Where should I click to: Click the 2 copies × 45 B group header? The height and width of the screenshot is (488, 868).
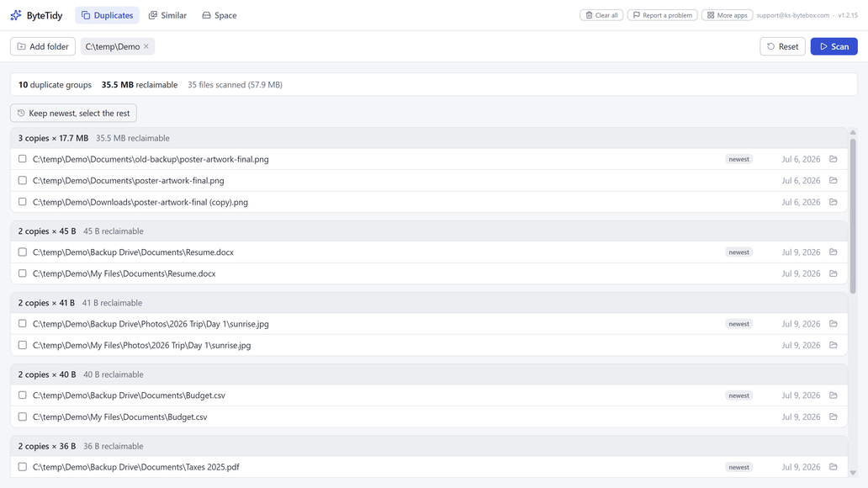point(429,231)
